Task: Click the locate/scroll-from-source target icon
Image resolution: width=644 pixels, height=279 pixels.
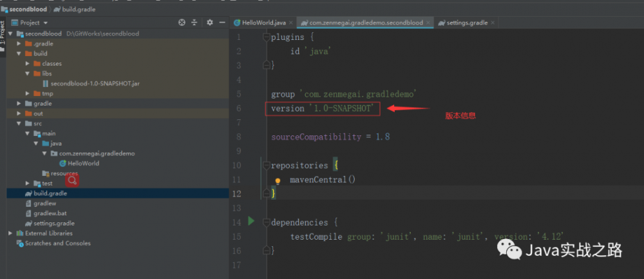Action: tap(182, 23)
